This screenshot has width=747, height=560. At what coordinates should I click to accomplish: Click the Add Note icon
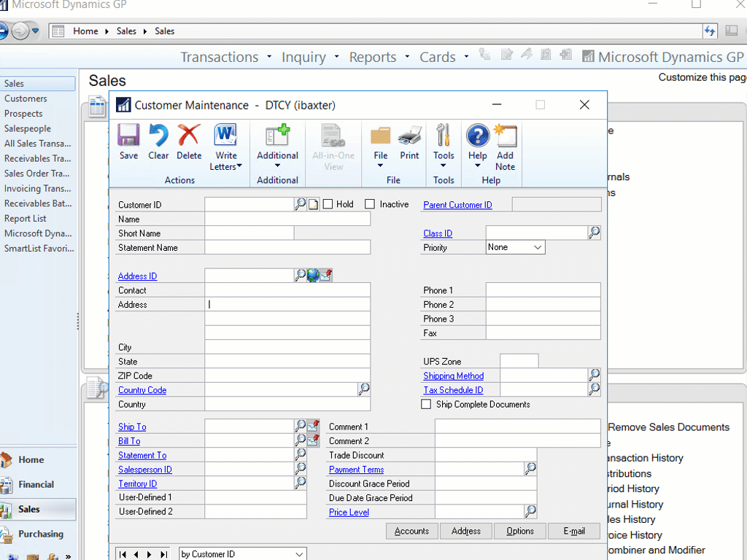coord(505,135)
